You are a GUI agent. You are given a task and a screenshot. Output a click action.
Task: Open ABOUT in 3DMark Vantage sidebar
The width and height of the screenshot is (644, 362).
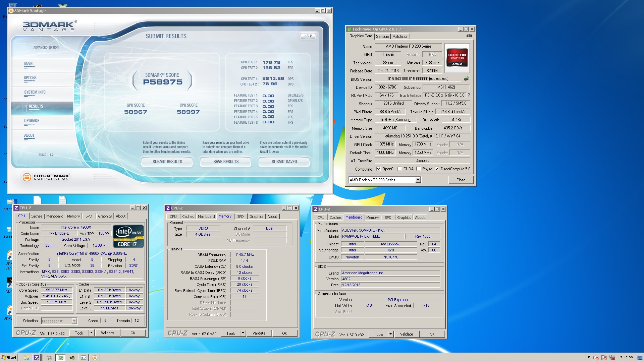pos(29,136)
